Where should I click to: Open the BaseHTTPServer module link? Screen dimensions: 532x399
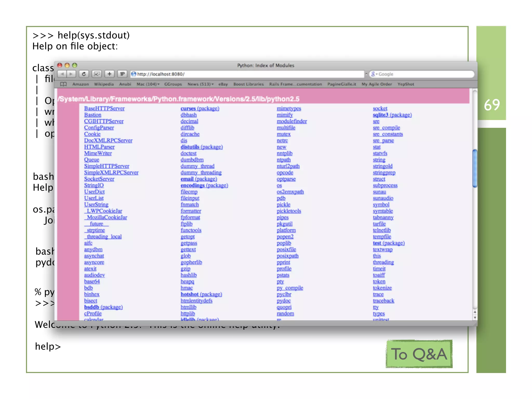click(104, 109)
